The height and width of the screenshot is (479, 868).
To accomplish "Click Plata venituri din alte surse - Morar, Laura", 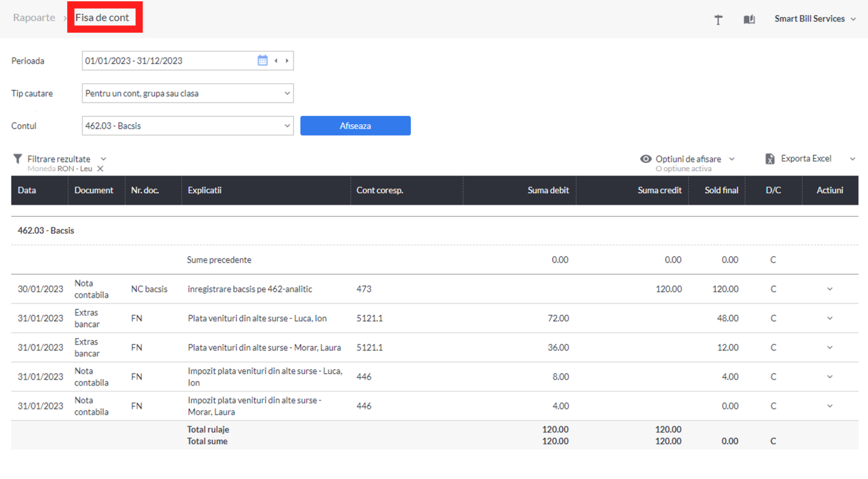I will coord(264,347).
